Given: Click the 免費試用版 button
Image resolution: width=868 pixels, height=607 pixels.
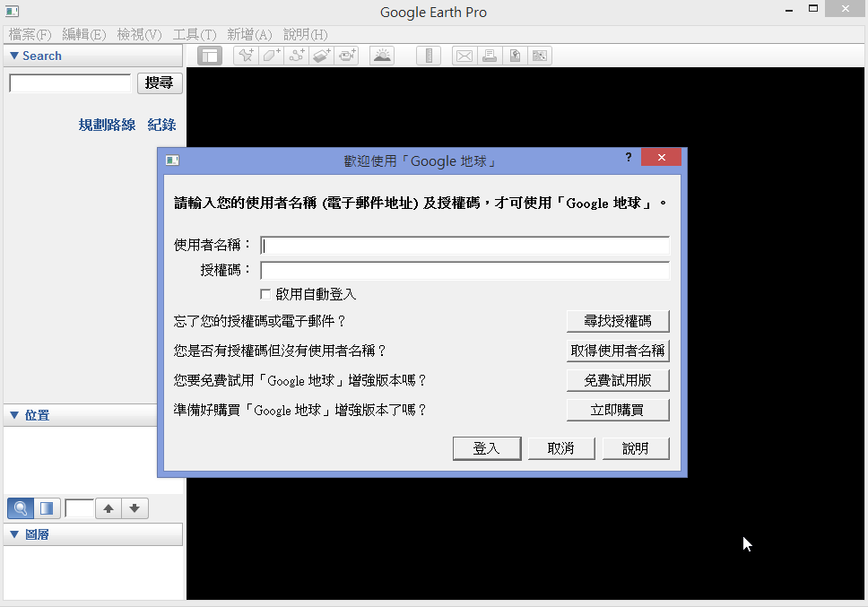Looking at the screenshot, I should [x=618, y=381].
